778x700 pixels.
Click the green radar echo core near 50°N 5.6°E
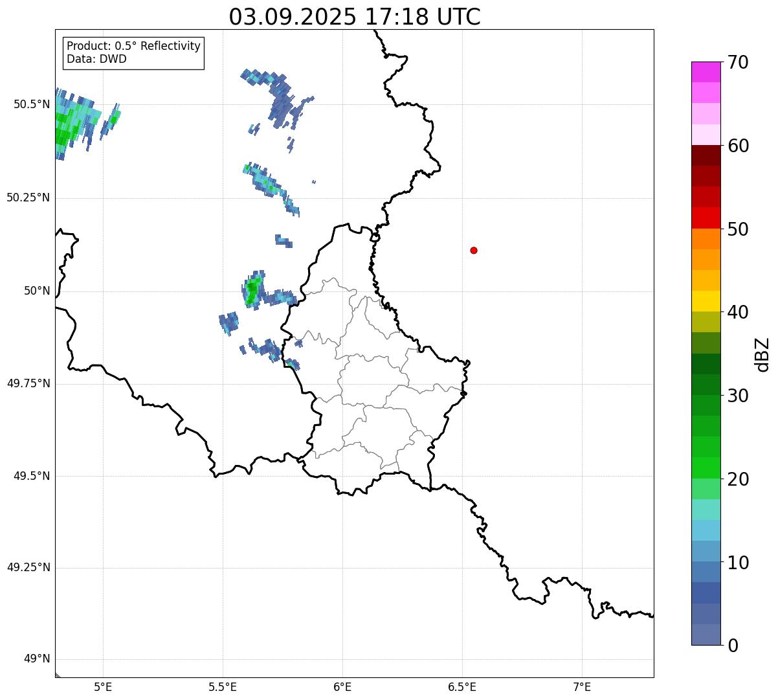pos(252,291)
